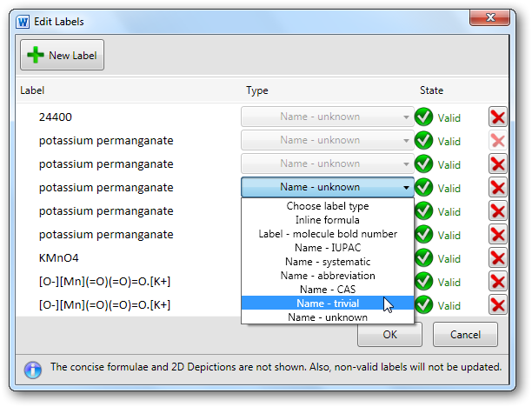Click the OK button
The height and width of the screenshot is (407, 532).
click(x=389, y=335)
